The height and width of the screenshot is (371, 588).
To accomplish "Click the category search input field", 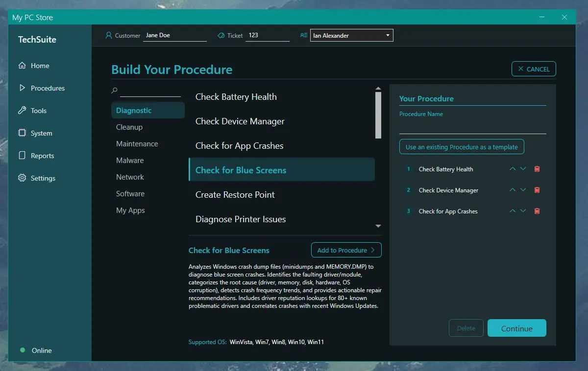I will pos(150,91).
